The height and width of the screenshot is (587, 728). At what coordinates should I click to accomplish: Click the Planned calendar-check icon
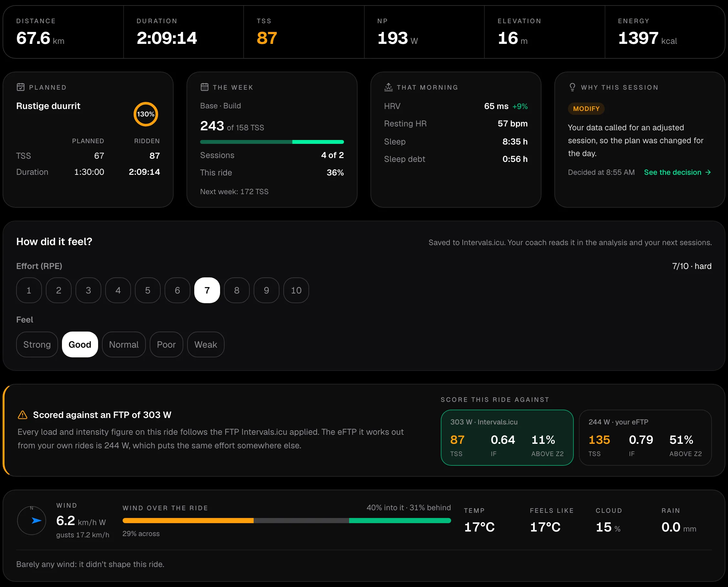[x=21, y=87]
